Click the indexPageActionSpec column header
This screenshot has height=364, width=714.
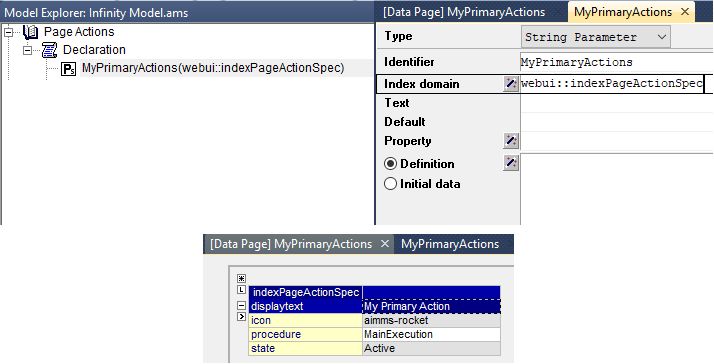306,292
